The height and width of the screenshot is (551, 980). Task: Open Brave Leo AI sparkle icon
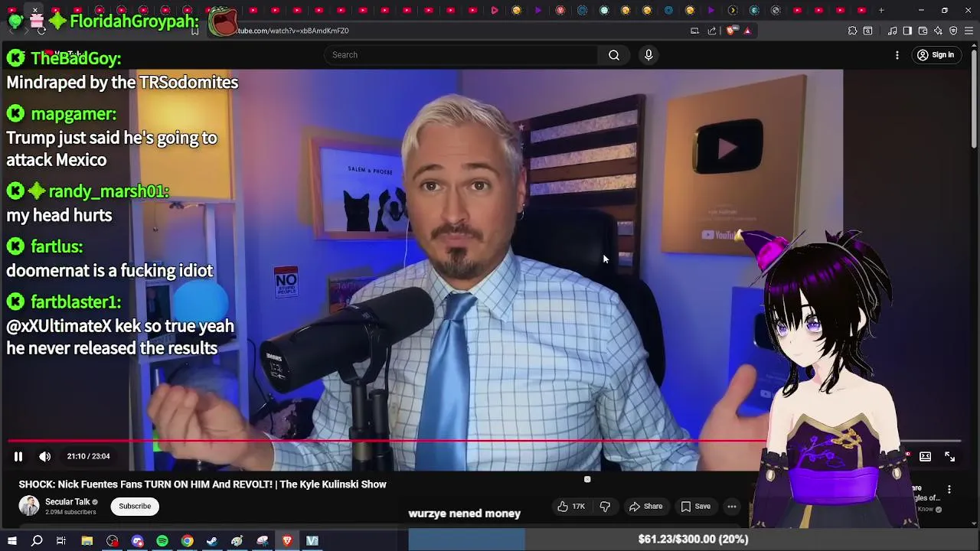(x=938, y=31)
